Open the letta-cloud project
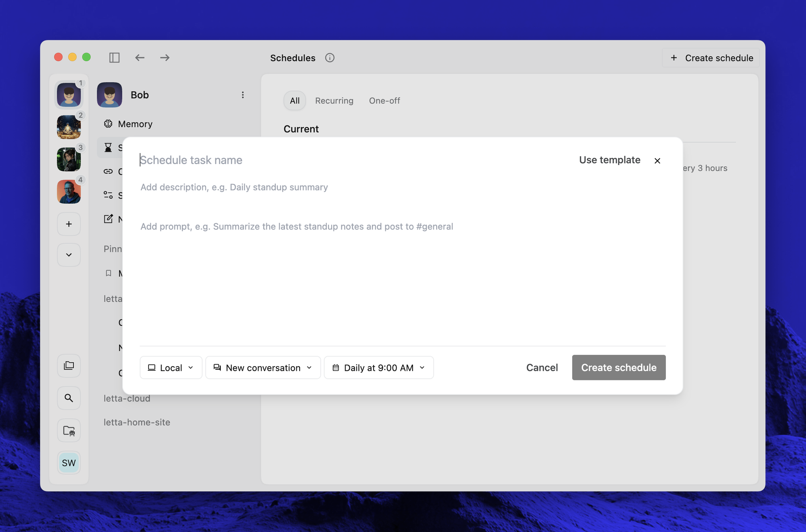The width and height of the screenshot is (806, 532). [x=127, y=398]
